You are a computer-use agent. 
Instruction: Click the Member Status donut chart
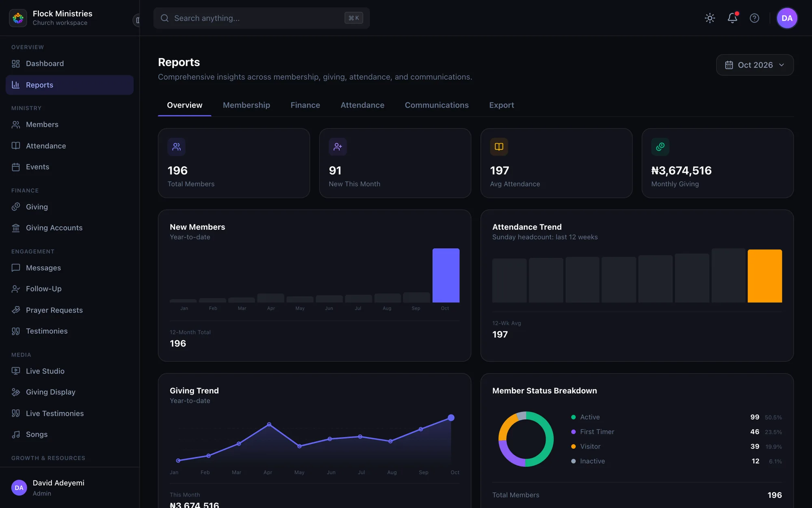pyautogui.click(x=526, y=439)
